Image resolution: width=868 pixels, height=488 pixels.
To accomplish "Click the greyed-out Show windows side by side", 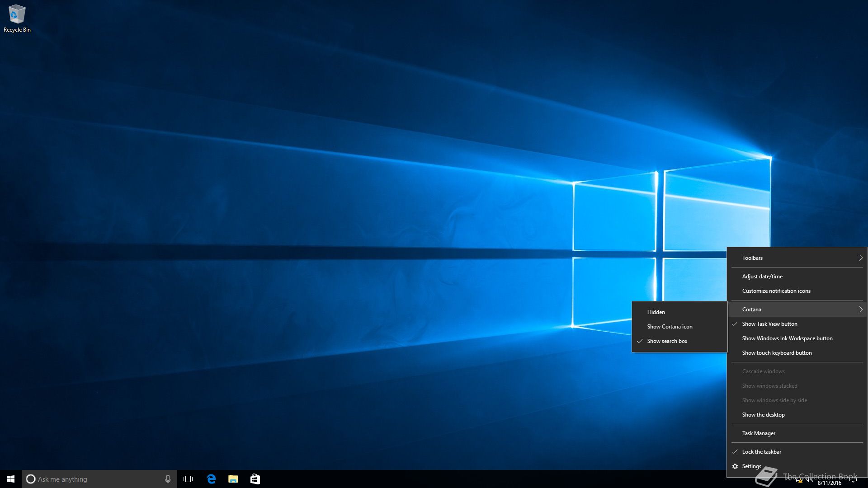I will (797, 400).
